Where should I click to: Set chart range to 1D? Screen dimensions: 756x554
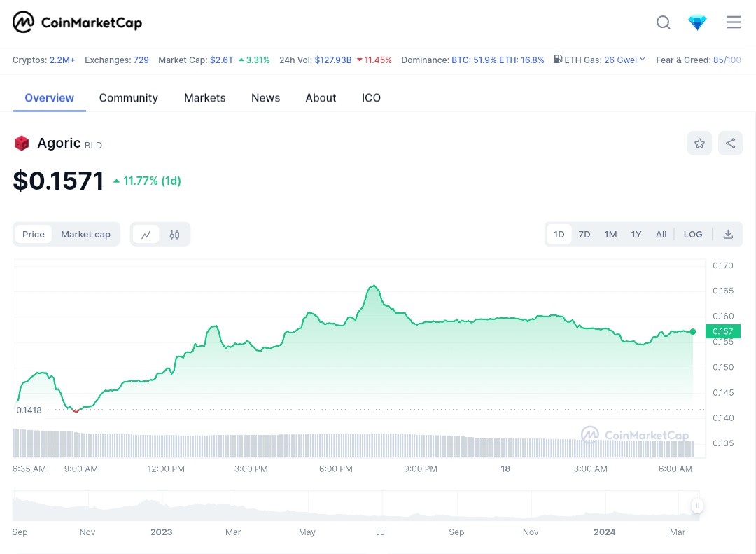pyautogui.click(x=559, y=235)
